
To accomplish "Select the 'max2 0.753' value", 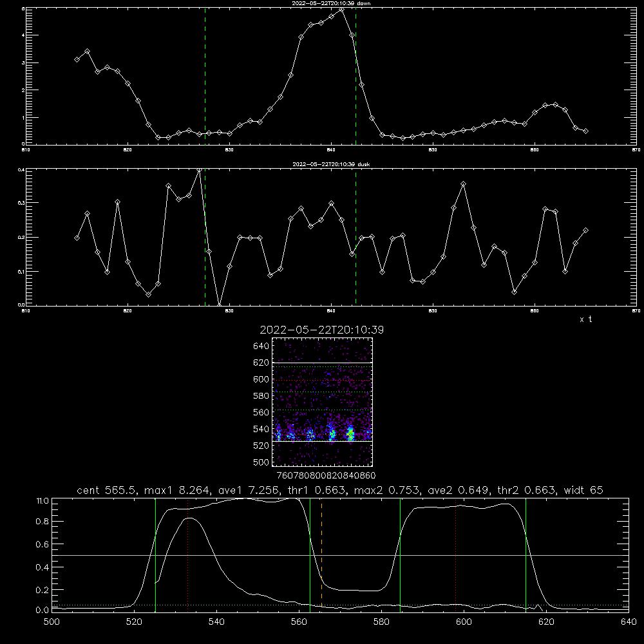I will pos(386,490).
